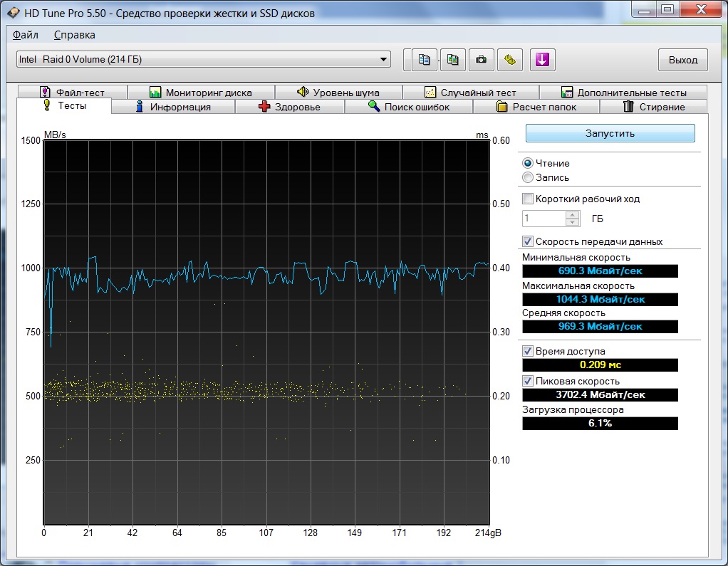
Task: Click the copy screenshot to clipboard icon
Action: (452, 60)
